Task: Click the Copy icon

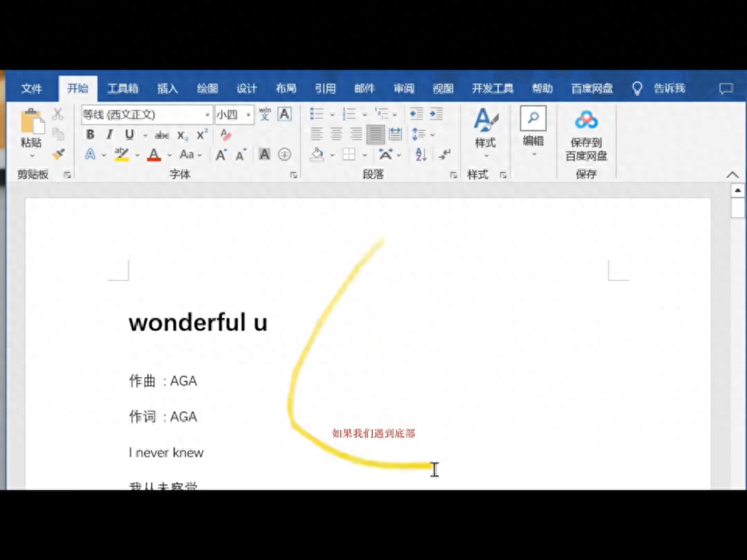Action: [x=58, y=135]
